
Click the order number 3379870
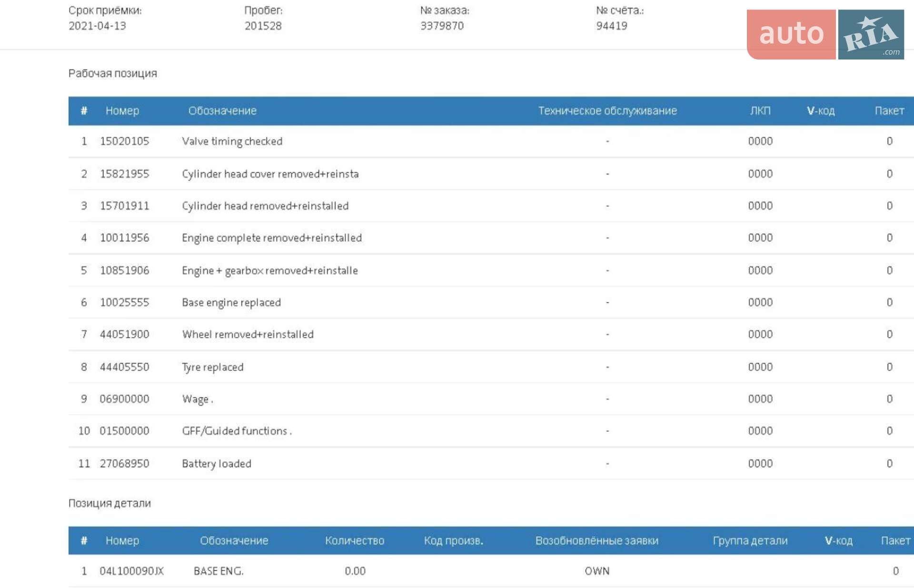(x=442, y=26)
